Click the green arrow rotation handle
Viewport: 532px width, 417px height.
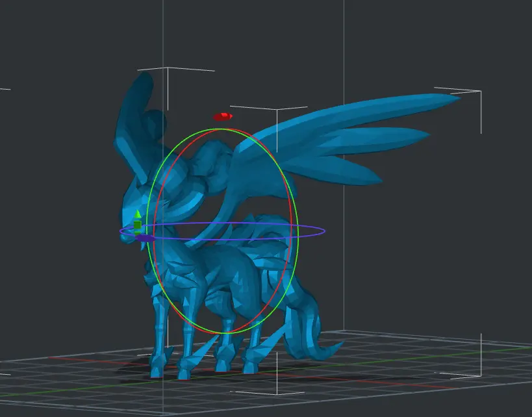coord(138,222)
